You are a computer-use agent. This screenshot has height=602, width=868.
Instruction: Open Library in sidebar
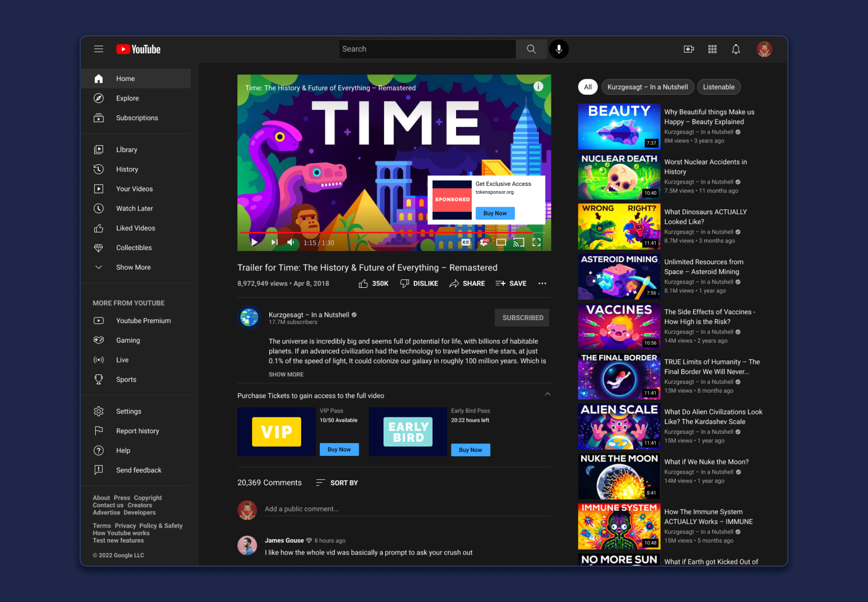point(136,150)
